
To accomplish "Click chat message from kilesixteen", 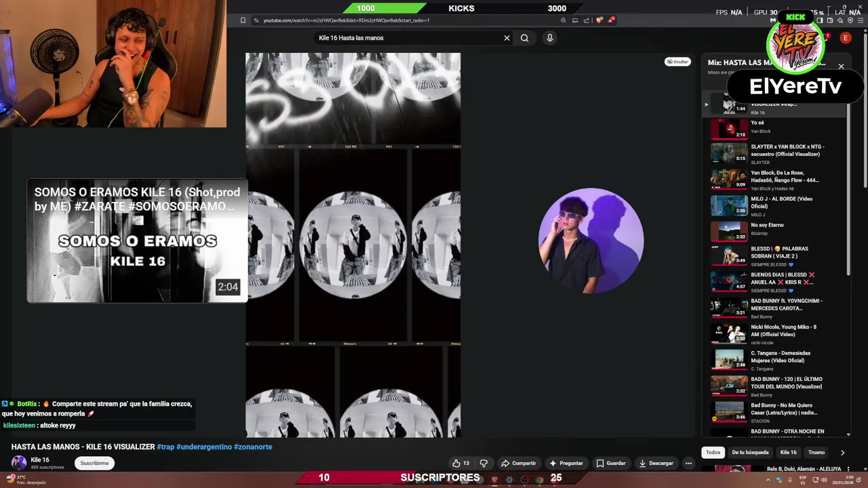I will point(39,425).
